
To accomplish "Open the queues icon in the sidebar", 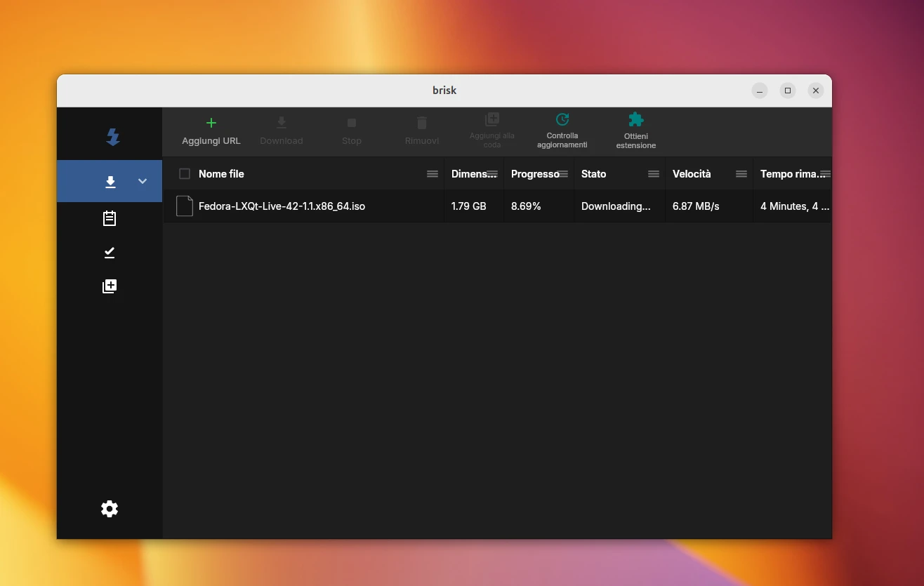I will tap(110, 286).
